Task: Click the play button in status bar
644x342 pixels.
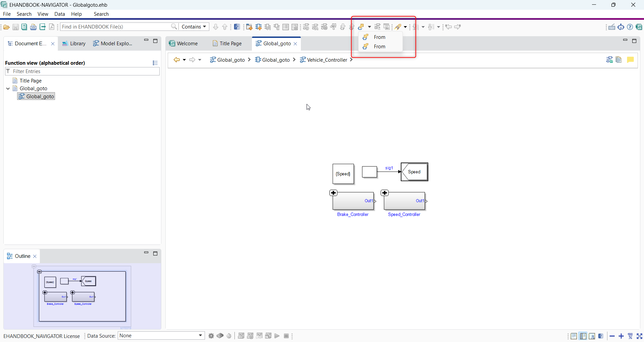Action: pyautogui.click(x=277, y=336)
